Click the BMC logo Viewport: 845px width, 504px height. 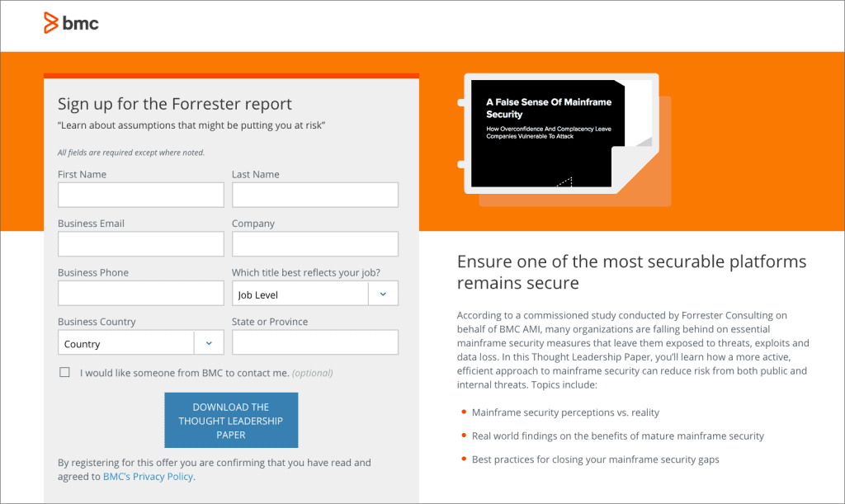pos(71,23)
